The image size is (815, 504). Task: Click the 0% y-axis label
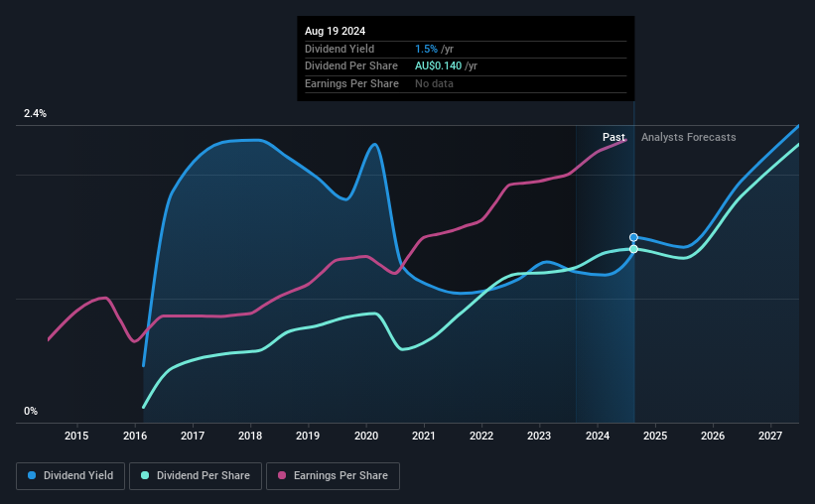[31, 411]
